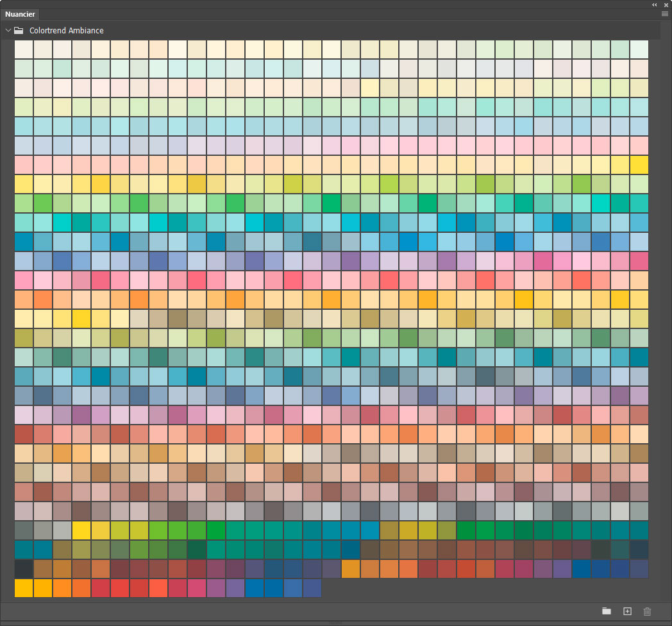Image resolution: width=672 pixels, height=626 pixels.
Task: Choose the indigo last swatch of the bottom row
Action: pyautogui.click(x=312, y=588)
